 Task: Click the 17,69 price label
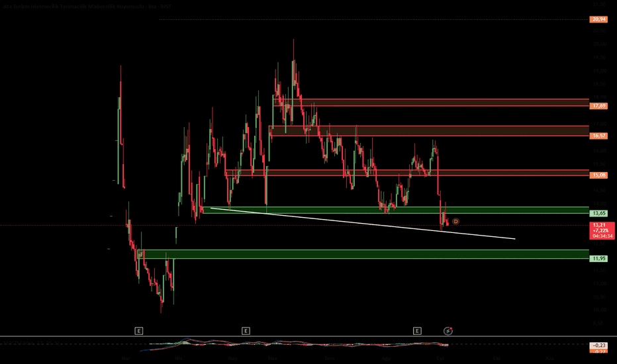point(598,106)
